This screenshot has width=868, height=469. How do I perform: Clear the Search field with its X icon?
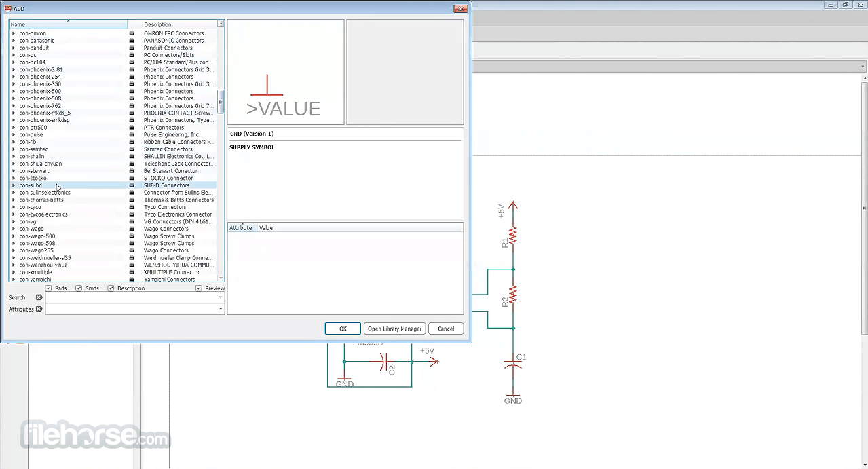pyautogui.click(x=39, y=297)
